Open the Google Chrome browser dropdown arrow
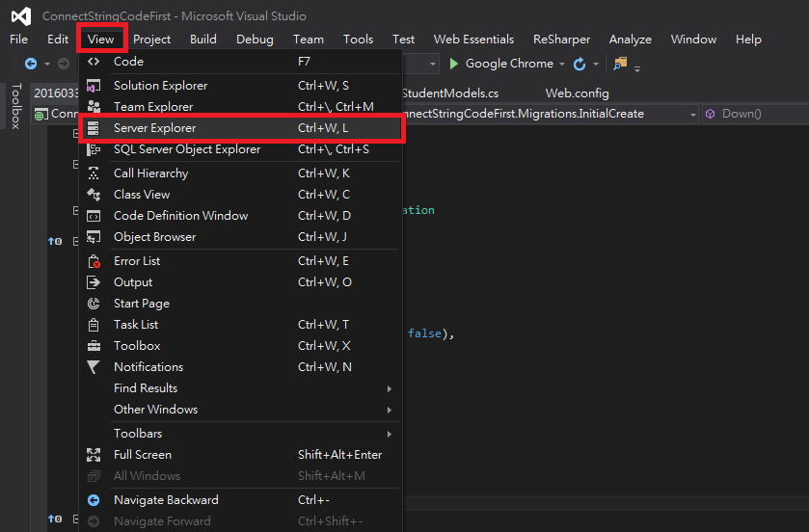809x532 pixels. 562,64
